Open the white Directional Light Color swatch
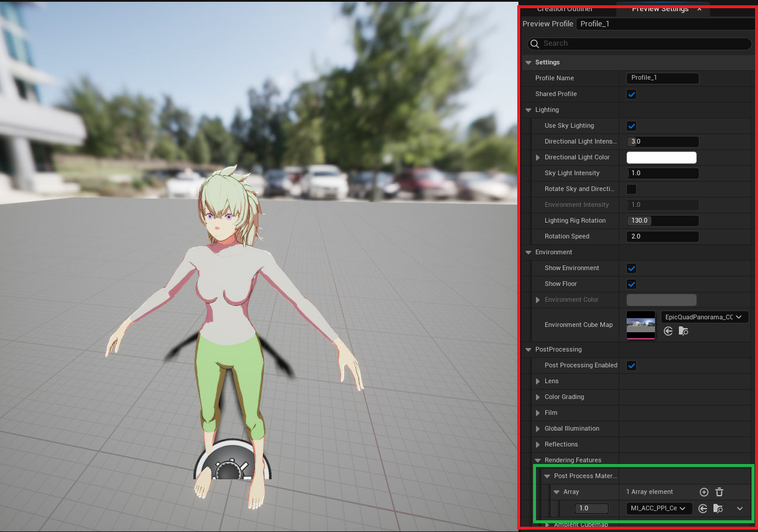The width and height of the screenshot is (758, 532). (661, 158)
